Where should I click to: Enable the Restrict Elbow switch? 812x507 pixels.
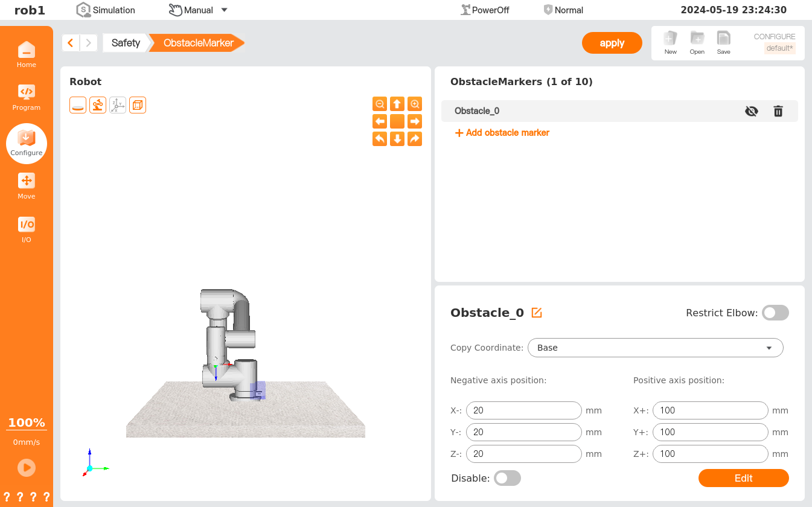(775, 313)
